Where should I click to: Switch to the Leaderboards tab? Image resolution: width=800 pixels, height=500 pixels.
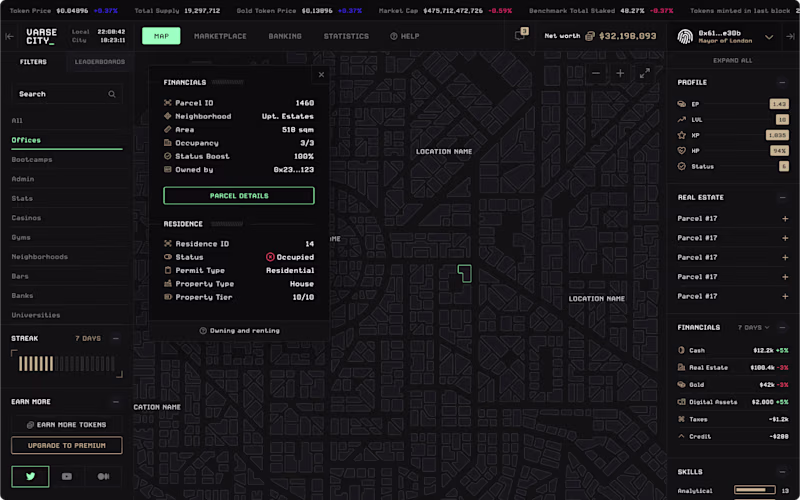(100, 62)
